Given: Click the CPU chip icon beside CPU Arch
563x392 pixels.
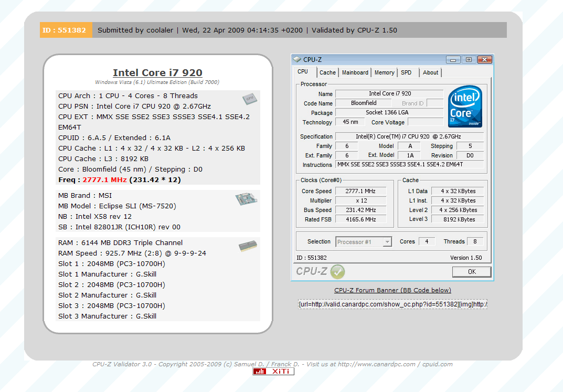Looking at the screenshot, I should (250, 99).
